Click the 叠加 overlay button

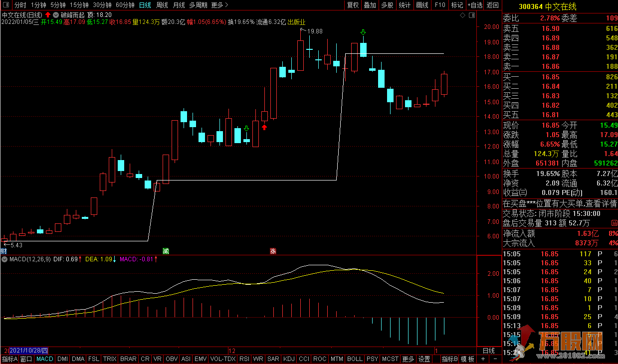[x=370, y=5]
